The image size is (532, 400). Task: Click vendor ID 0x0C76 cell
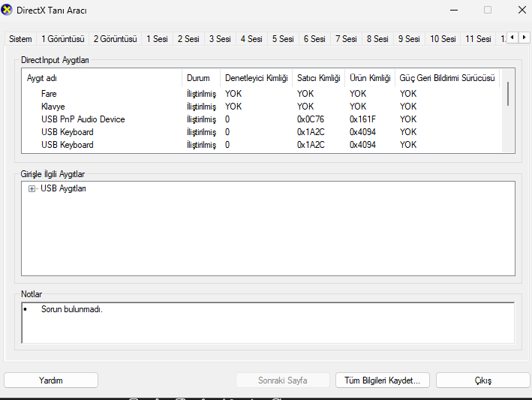(311, 119)
